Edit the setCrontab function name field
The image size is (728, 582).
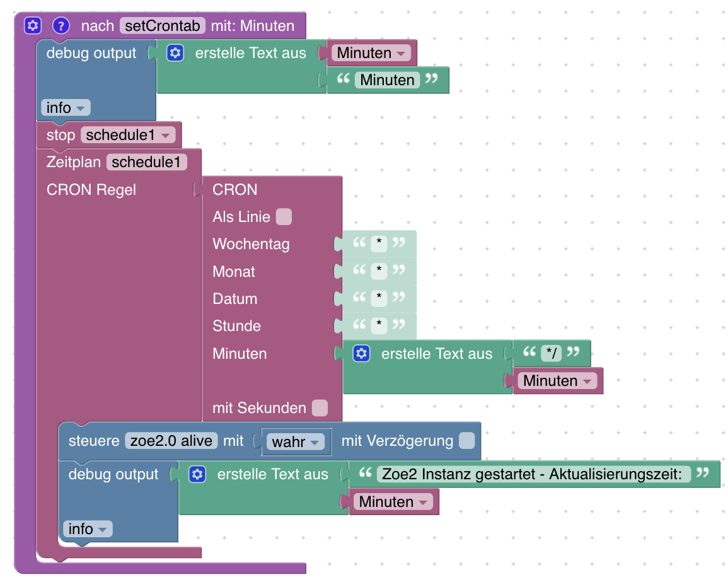(x=163, y=26)
